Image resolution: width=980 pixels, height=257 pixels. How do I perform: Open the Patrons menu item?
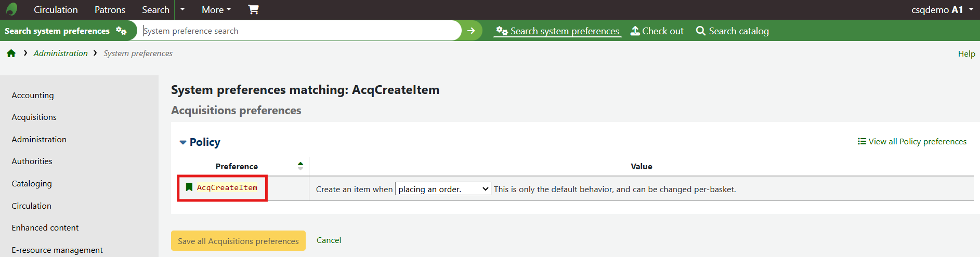click(x=110, y=9)
